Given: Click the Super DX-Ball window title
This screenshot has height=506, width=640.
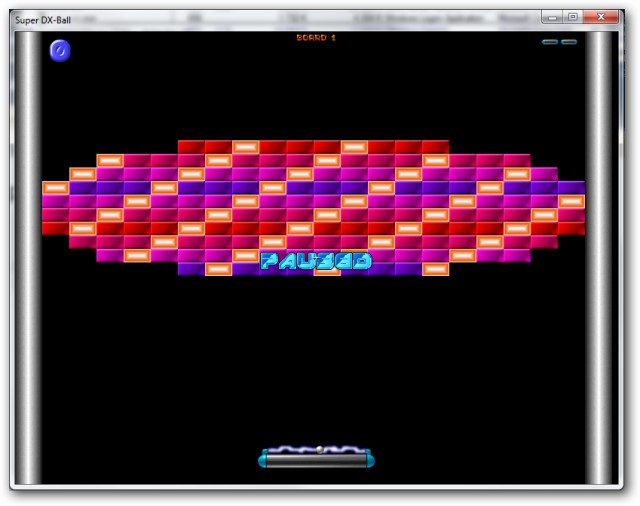Looking at the screenshot, I should 43,20.
